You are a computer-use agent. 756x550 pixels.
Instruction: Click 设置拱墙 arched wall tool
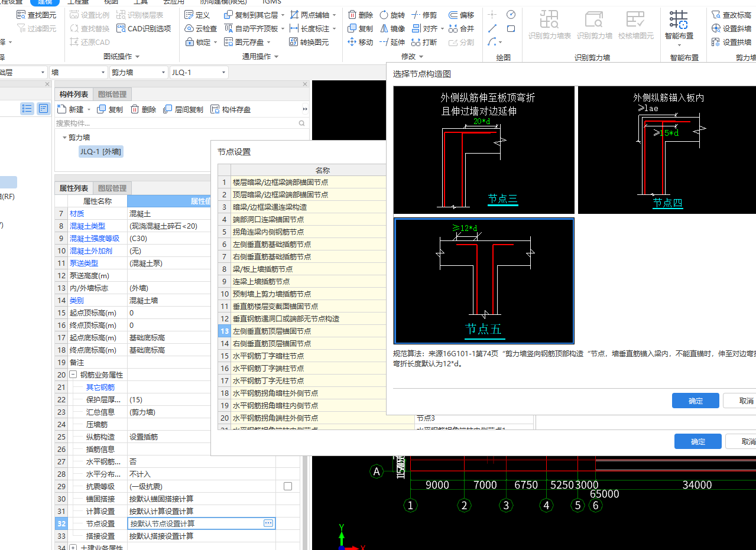[731, 42]
